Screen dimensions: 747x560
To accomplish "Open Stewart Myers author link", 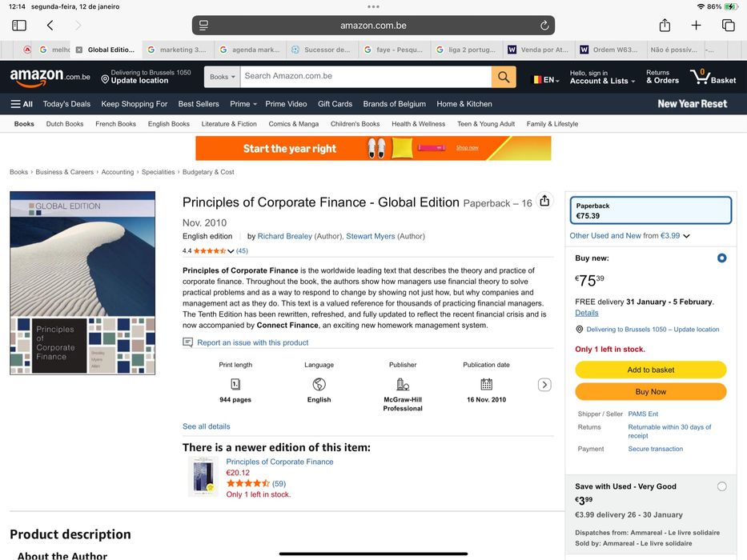I will click(x=371, y=236).
